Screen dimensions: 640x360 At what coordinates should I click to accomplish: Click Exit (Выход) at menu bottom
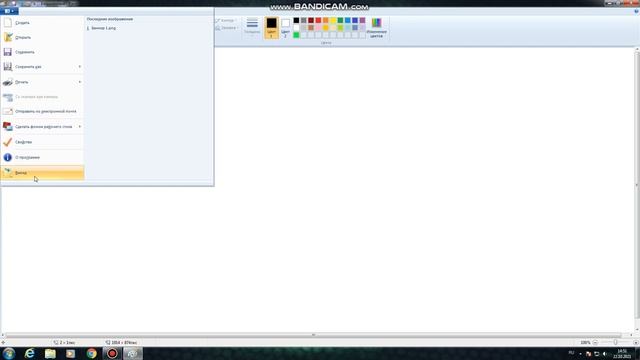point(42,173)
